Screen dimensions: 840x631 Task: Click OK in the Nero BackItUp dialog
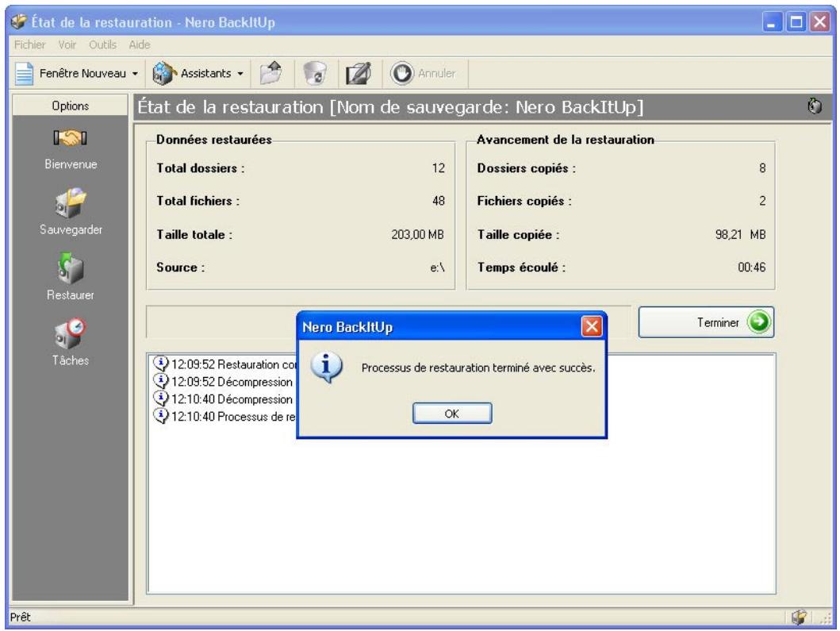coord(451,414)
